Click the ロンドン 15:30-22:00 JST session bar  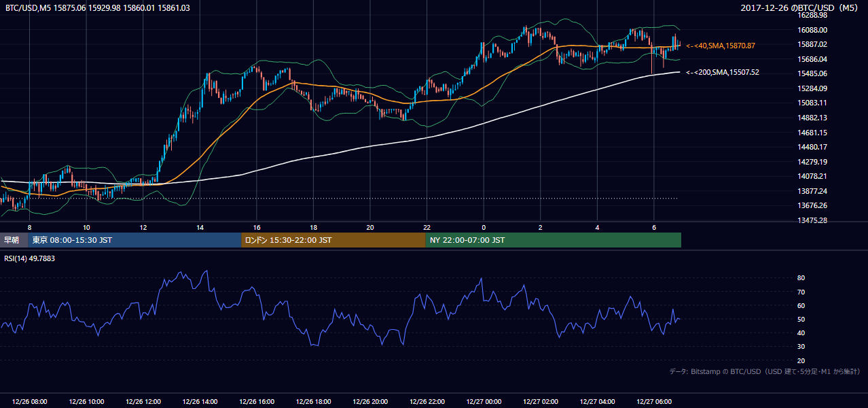[333, 240]
